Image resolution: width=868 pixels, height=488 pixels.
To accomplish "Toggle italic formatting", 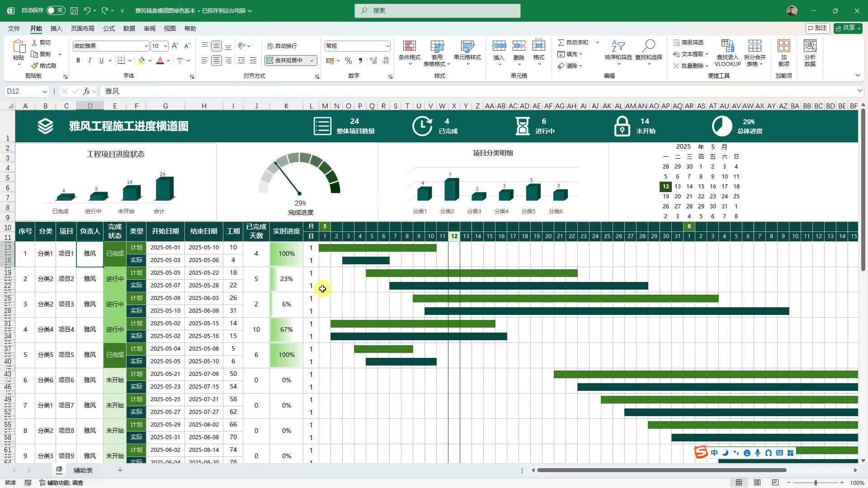I will click(x=90, y=61).
